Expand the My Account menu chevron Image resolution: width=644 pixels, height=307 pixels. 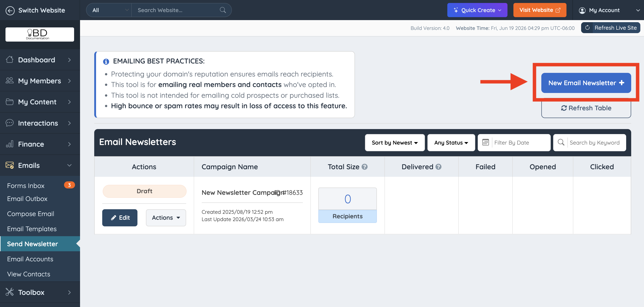pyautogui.click(x=638, y=10)
